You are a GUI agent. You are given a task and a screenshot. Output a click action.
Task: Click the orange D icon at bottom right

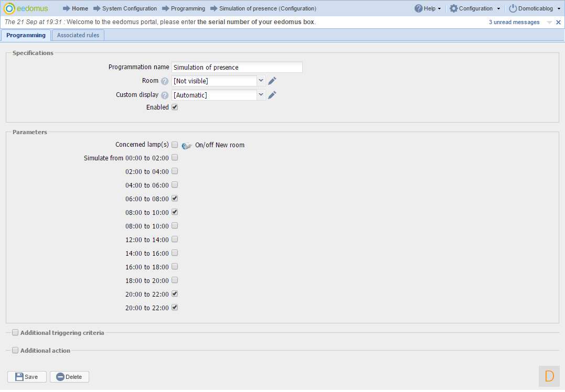[549, 376]
